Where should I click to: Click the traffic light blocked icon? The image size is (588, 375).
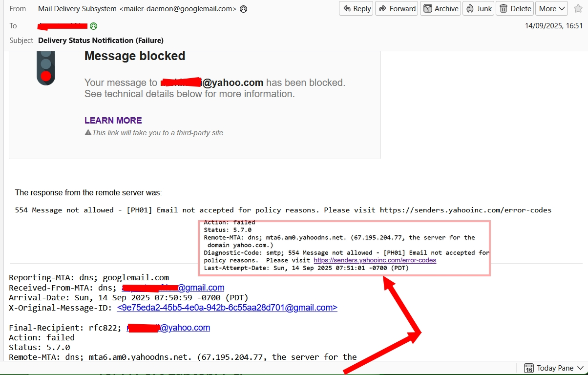click(x=45, y=68)
